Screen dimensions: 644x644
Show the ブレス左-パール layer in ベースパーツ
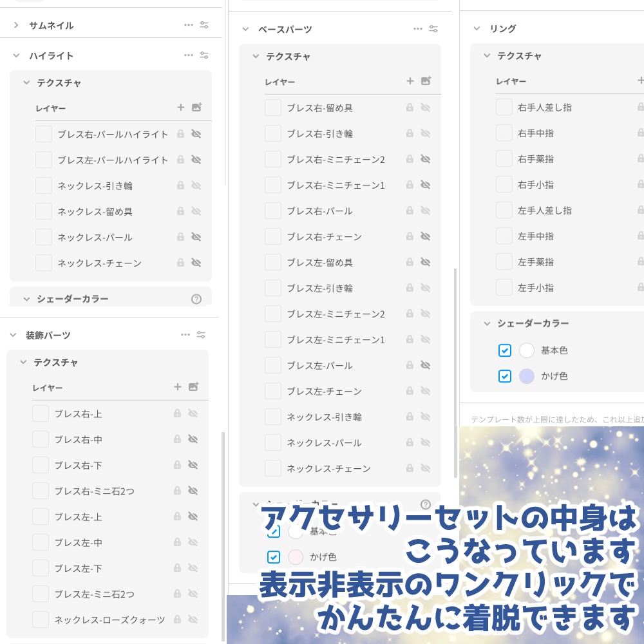point(426,365)
